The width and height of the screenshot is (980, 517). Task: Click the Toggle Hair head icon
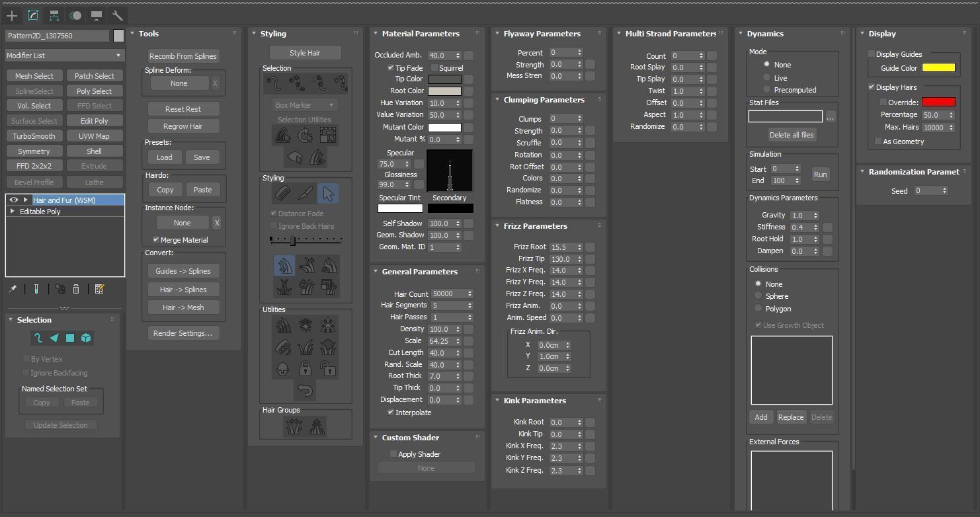282,368
